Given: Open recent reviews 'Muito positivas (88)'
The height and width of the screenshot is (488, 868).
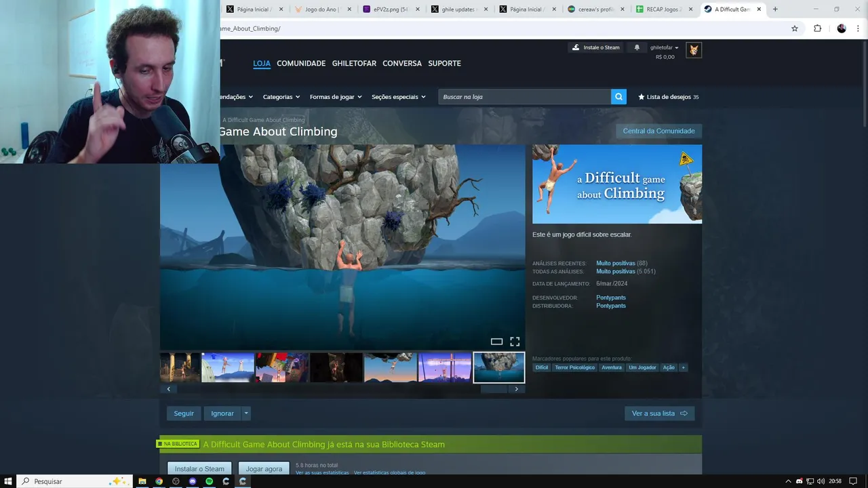Looking at the screenshot, I should (x=621, y=263).
